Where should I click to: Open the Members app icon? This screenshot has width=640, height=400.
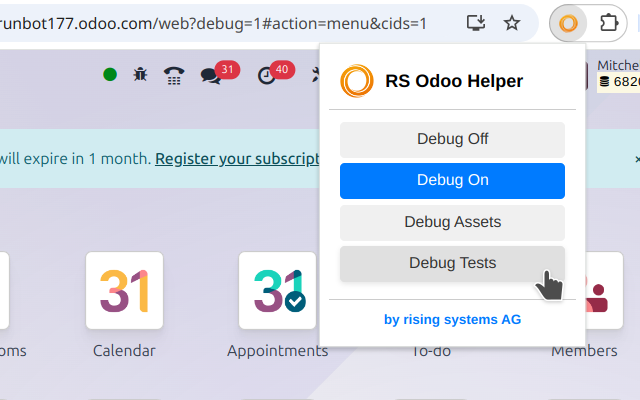coord(604,290)
